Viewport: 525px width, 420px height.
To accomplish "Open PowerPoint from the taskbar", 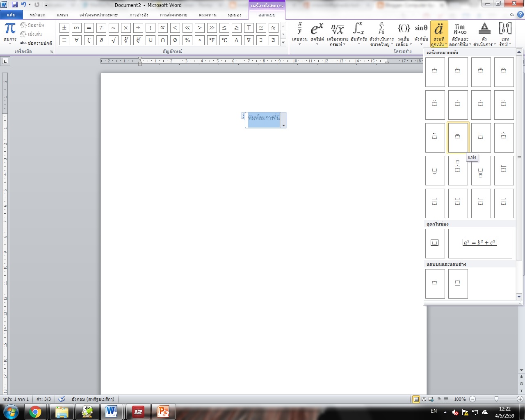I will 163,411.
